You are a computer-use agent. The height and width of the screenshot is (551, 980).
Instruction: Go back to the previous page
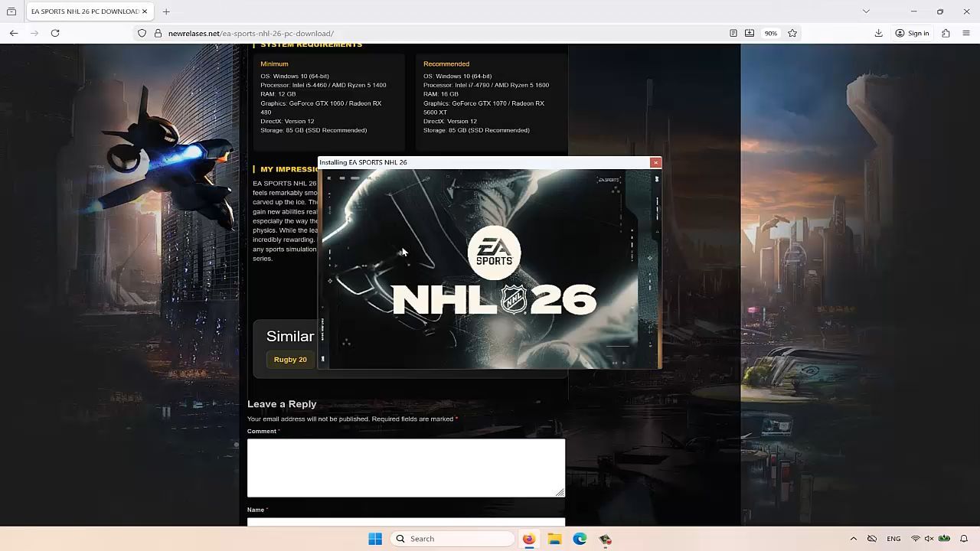[x=14, y=33]
